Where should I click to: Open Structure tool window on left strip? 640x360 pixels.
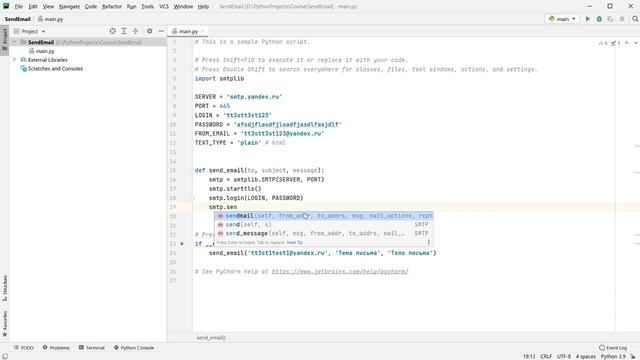[5, 288]
